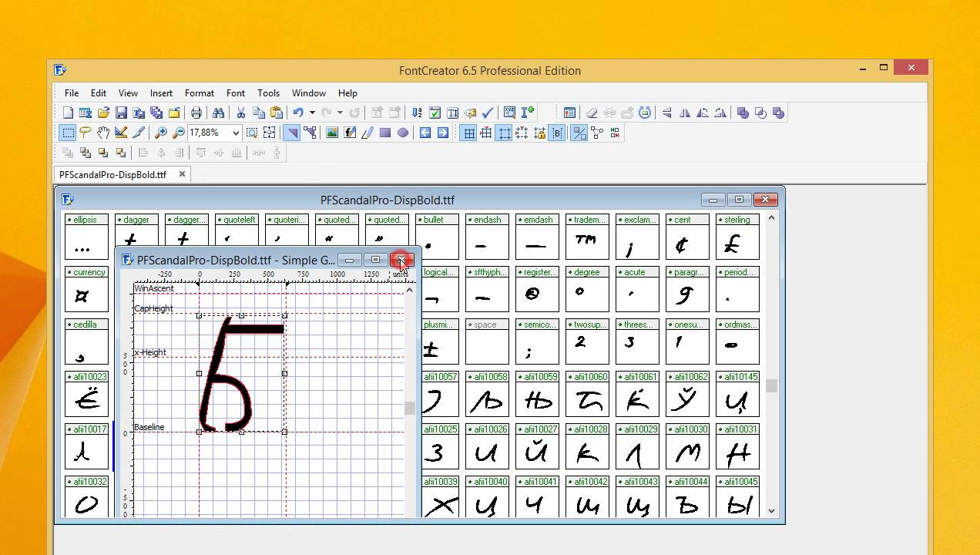Click the glyph editor vertical scrollbar thumb

409,409
